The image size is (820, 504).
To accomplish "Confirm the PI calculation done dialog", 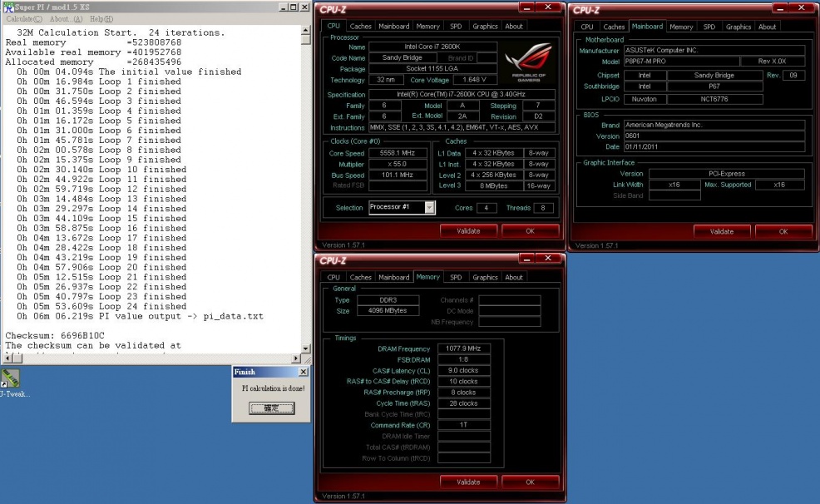I will pyautogui.click(x=272, y=408).
